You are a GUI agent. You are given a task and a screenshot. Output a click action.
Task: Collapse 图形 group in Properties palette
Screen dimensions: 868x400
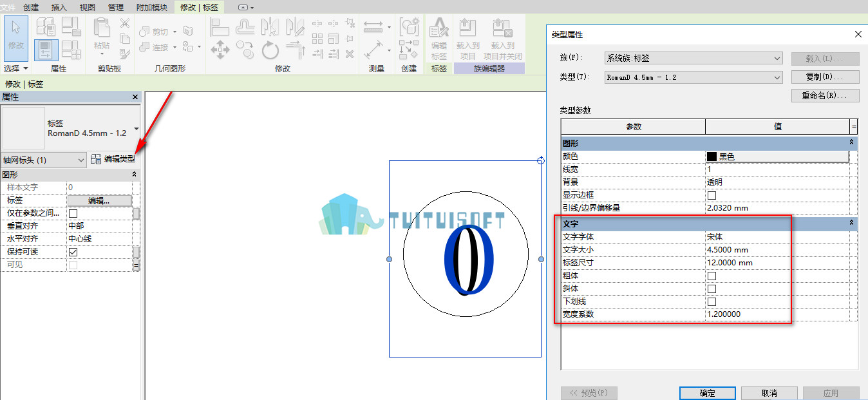pos(134,175)
